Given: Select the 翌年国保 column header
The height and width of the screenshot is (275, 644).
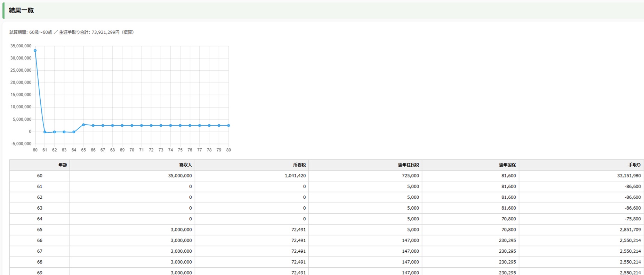Looking at the screenshot, I should click(x=507, y=165).
